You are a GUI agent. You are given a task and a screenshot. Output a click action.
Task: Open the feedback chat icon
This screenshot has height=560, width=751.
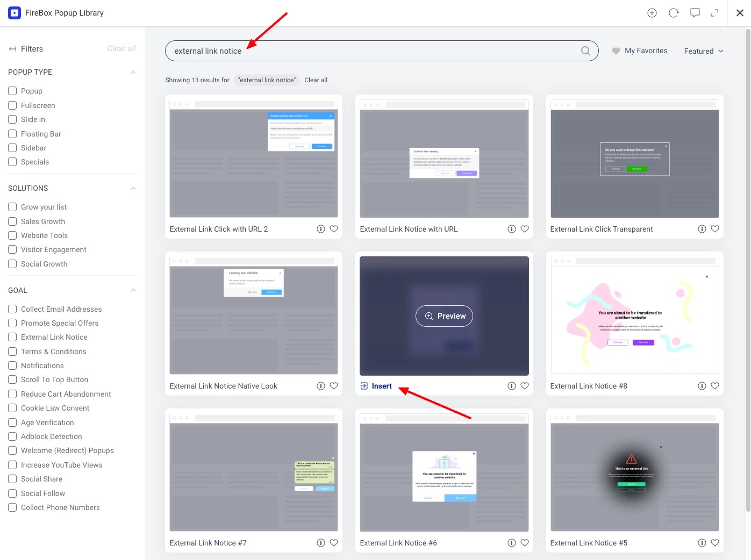click(695, 12)
